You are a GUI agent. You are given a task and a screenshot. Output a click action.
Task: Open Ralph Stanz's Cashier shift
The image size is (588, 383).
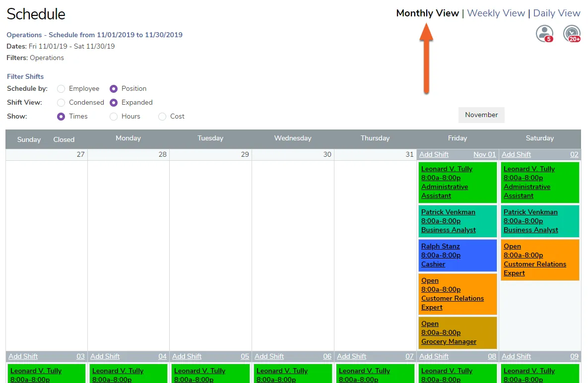(457, 255)
